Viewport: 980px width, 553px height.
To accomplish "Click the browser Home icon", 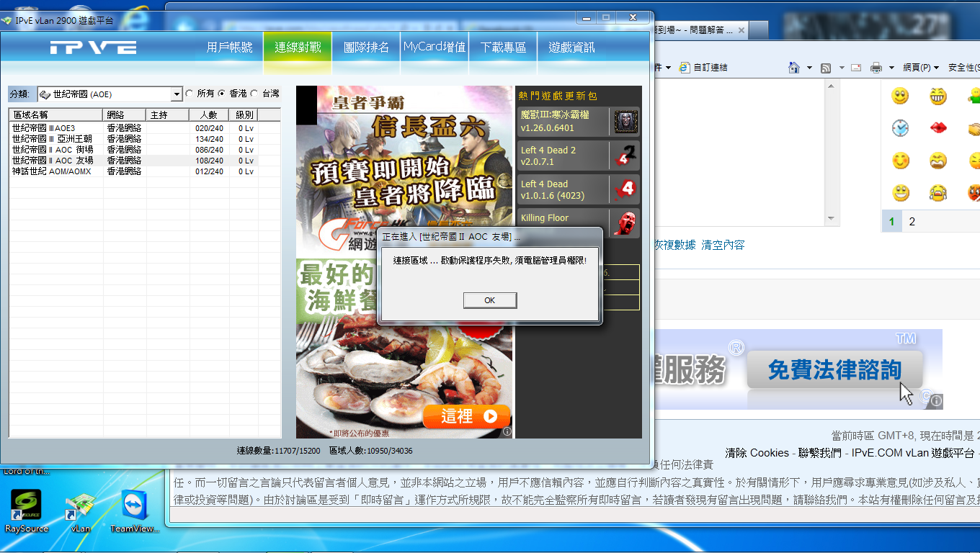I will coord(794,68).
